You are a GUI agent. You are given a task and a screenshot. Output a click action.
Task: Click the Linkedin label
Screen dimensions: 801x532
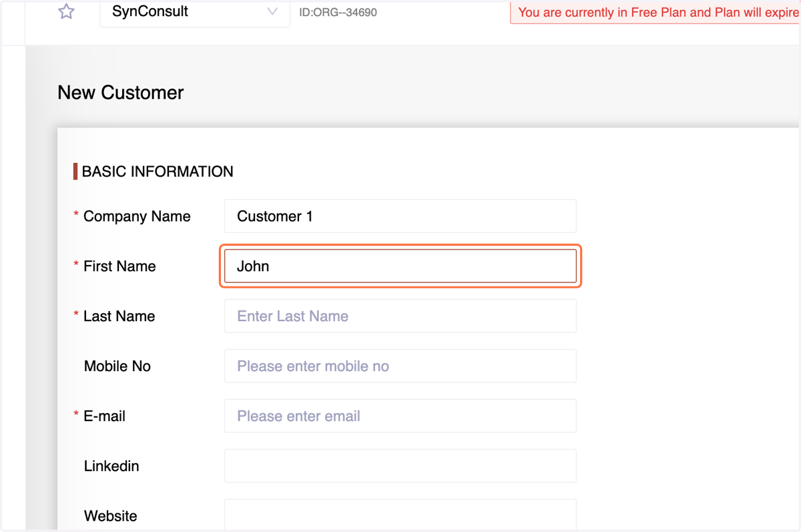tap(111, 466)
